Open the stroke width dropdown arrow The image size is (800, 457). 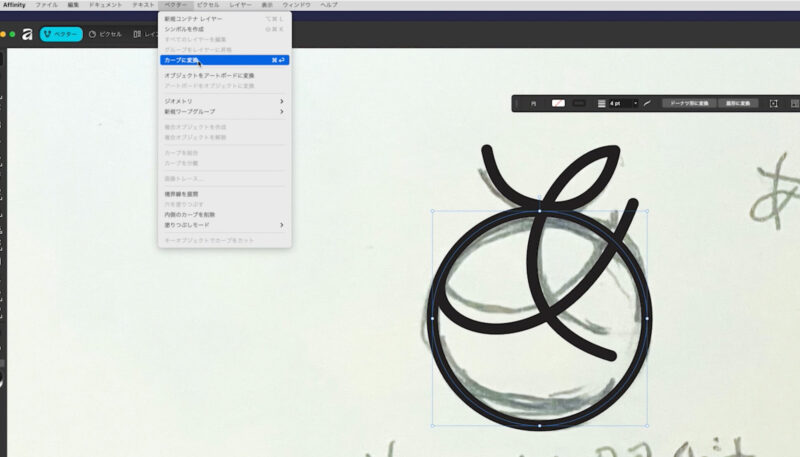pyautogui.click(x=636, y=103)
